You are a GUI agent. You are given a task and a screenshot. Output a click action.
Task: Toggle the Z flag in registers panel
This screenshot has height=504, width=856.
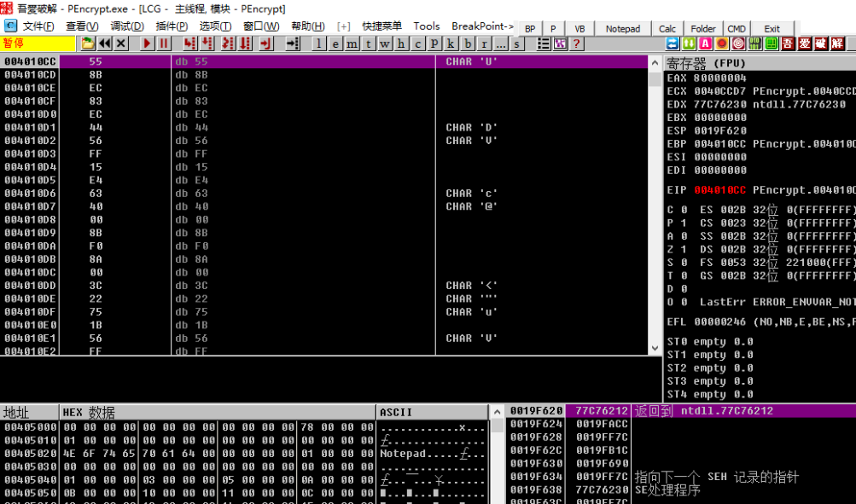(672, 251)
